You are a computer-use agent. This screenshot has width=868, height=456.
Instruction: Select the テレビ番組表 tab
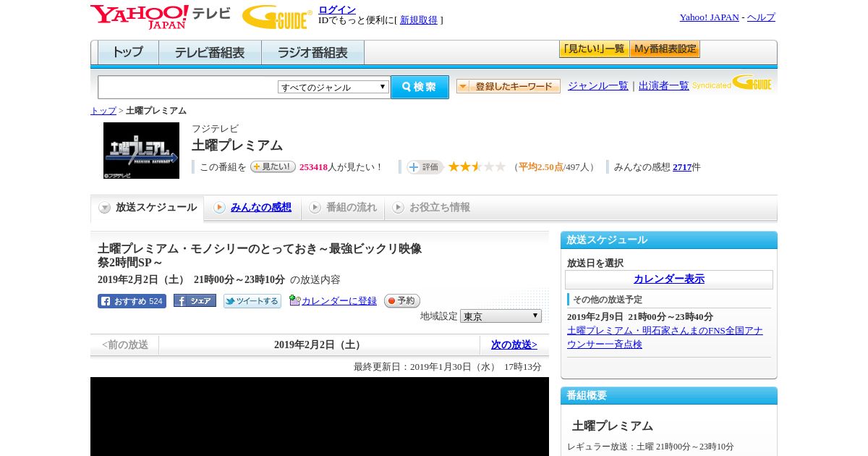210,53
